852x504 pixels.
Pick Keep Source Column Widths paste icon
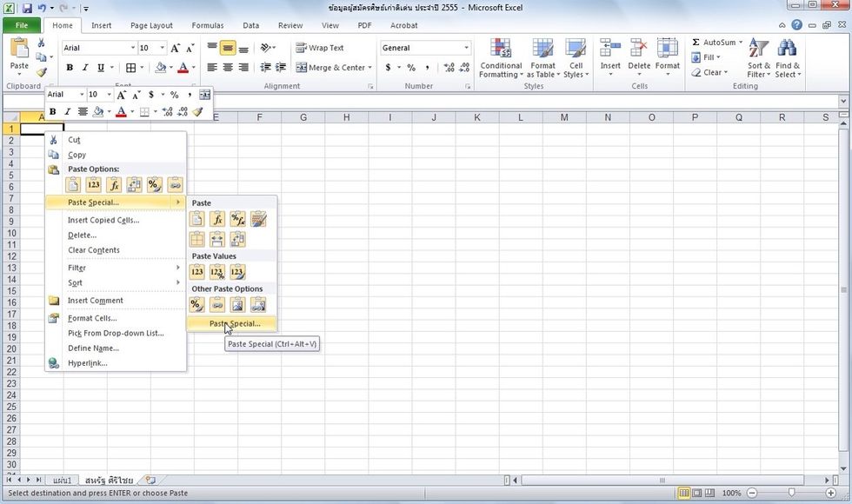coord(217,239)
